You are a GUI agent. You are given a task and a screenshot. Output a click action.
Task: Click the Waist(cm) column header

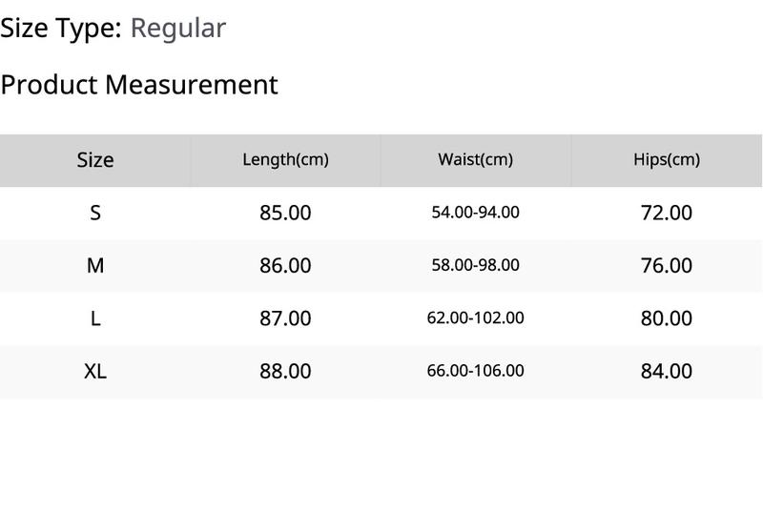pyautogui.click(x=475, y=159)
